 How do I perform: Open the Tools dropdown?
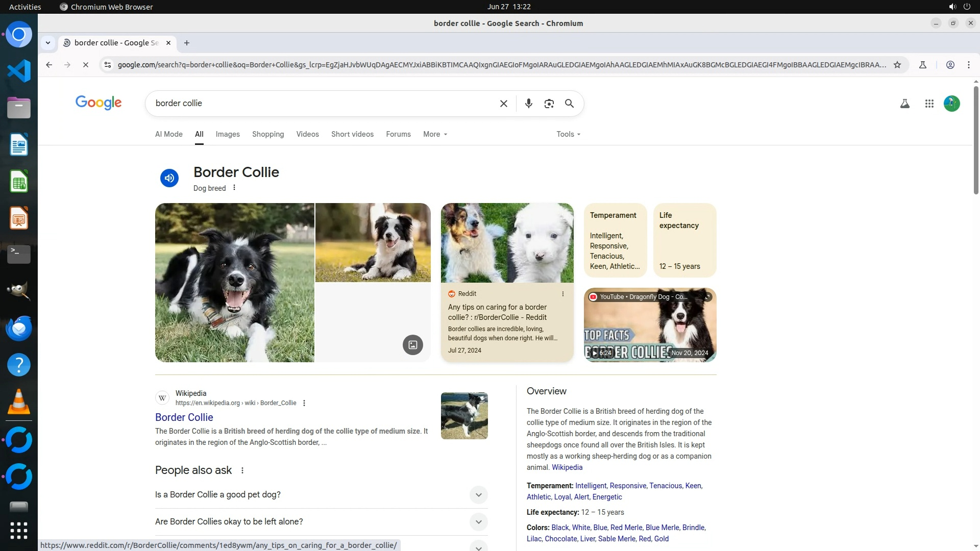(568, 134)
